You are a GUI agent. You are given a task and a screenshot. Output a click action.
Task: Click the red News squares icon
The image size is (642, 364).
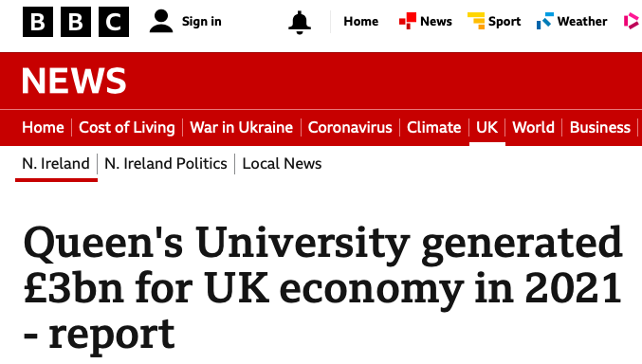[x=408, y=21]
